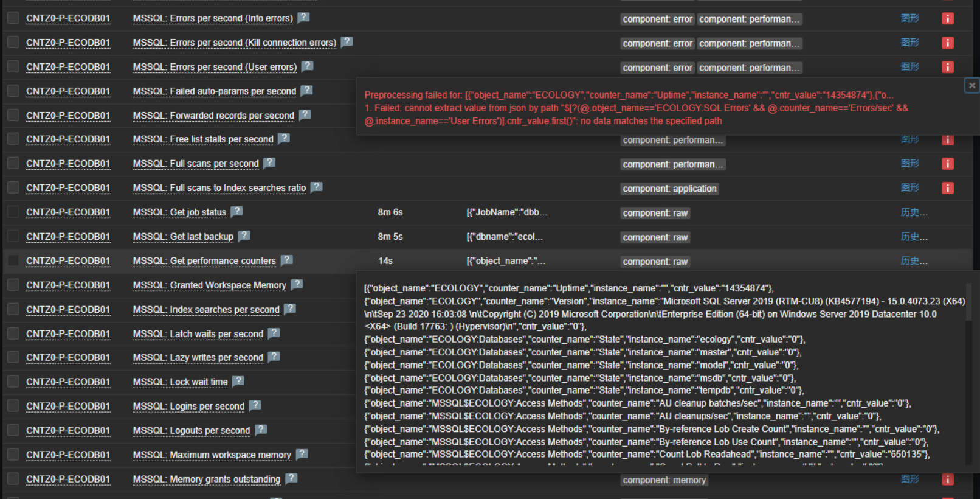Click last value [{"dbname":"ecol... cell
Viewport: 980px width, 499px height.
505,237
